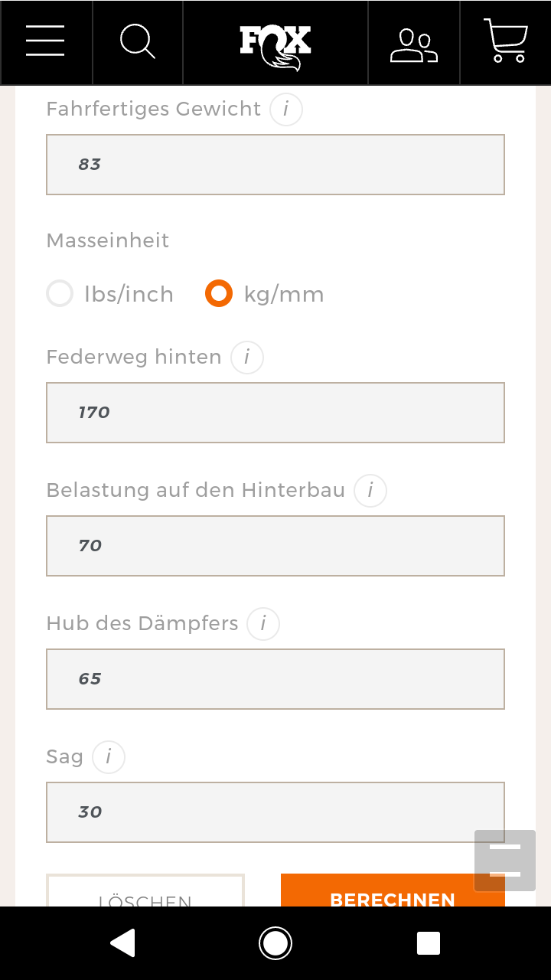Open the search magnifier icon
Screen dimensions: 551x980
[x=138, y=41]
